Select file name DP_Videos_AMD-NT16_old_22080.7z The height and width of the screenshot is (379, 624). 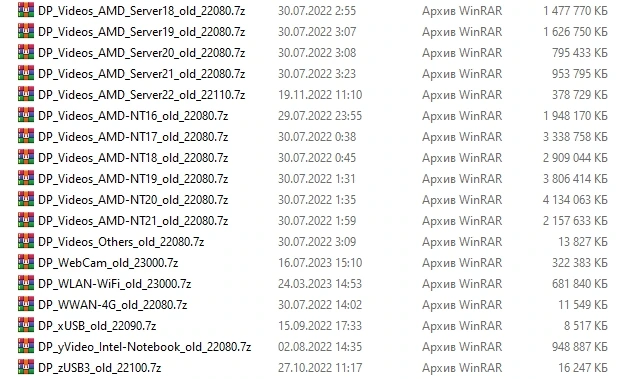133,116
